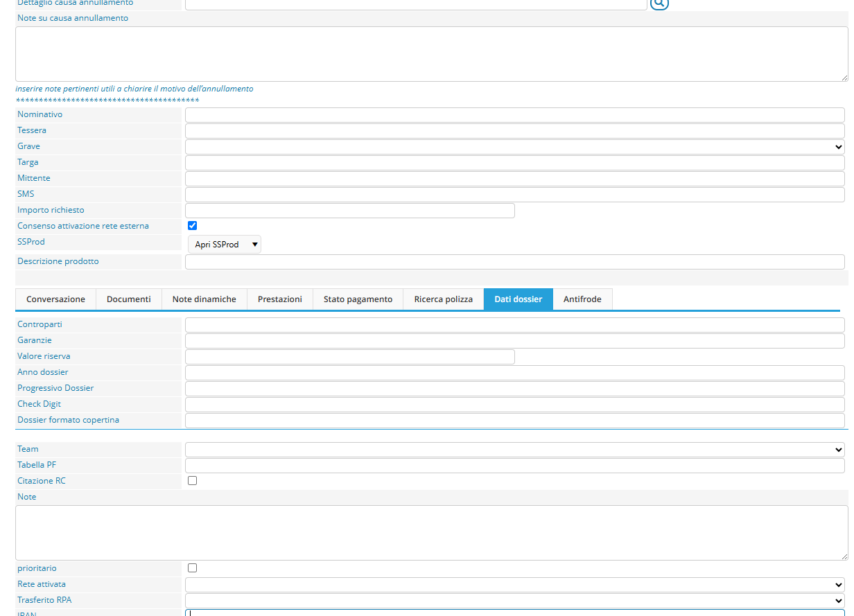Tick the prioritario checkbox
854x616 pixels.
[x=193, y=567]
